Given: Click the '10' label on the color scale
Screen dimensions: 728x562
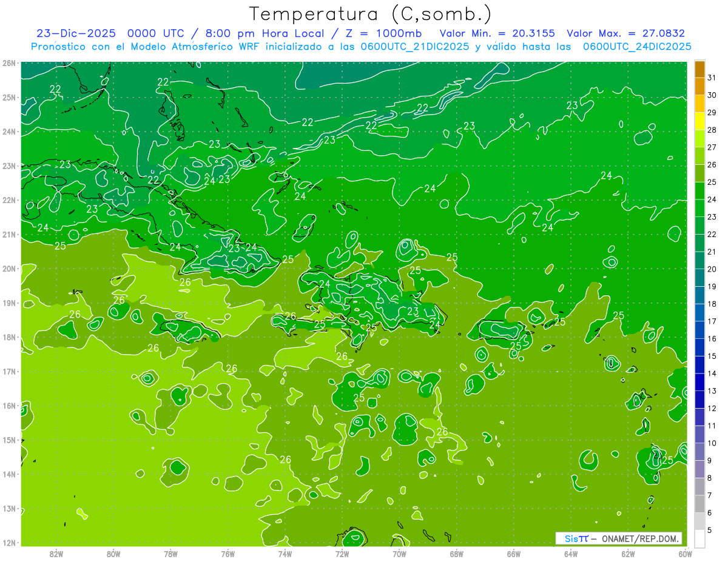Looking at the screenshot, I should 712,443.
